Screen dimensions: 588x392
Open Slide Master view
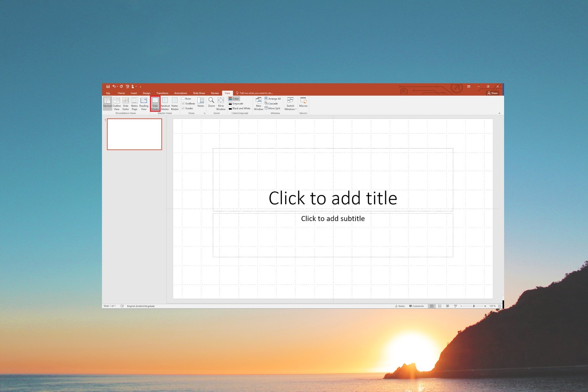[155, 104]
